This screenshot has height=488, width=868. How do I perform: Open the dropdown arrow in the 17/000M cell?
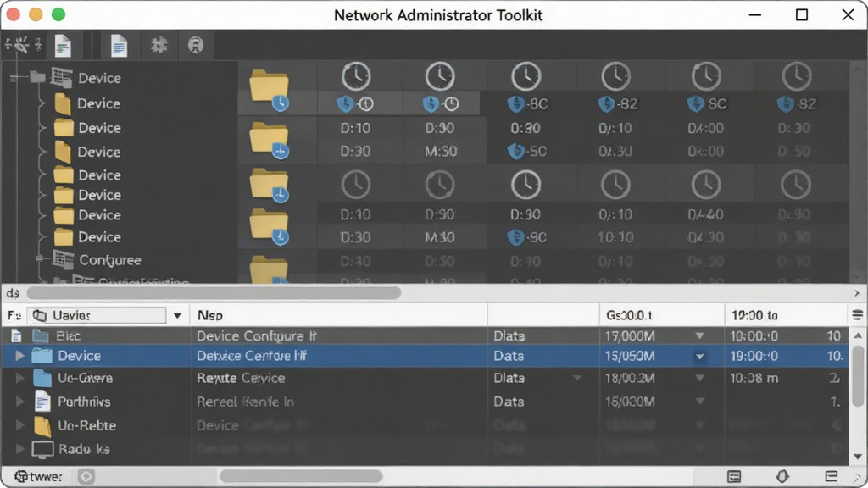point(699,335)
